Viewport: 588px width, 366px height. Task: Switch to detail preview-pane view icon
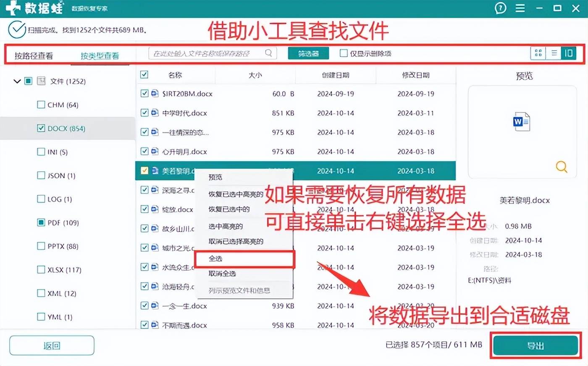[568, 53]
